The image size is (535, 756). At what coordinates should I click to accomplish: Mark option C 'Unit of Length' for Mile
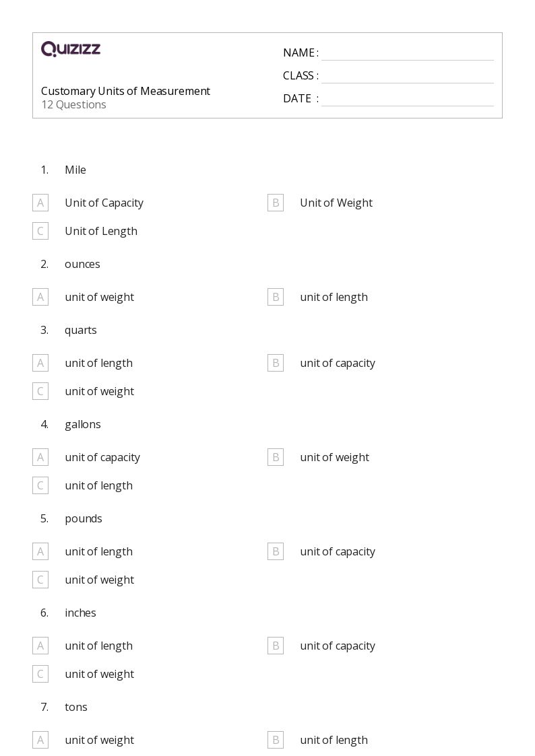[x=40, y=231]
